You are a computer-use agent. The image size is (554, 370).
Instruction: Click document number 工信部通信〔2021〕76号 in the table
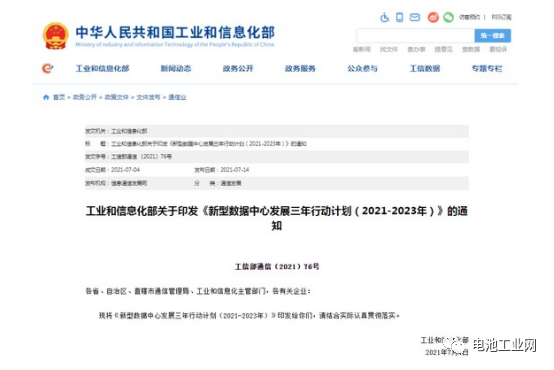coord(141,157)
